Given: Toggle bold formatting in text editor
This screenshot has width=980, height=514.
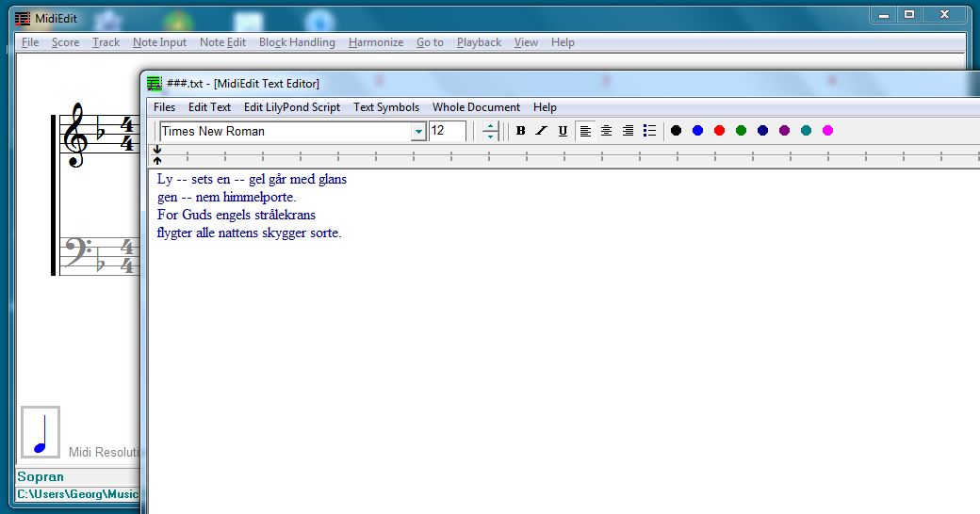Looking at the screenshot, I should pyautogui.click(x=520, y=131).
